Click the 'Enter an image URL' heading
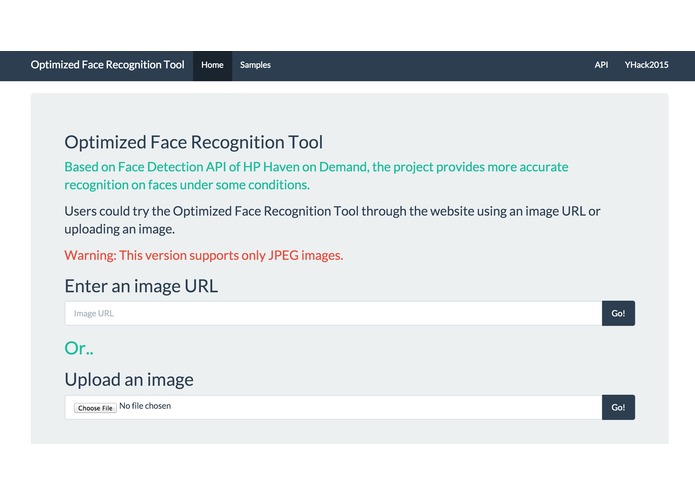Screen dimensions: 695x494 pos(141,286)
